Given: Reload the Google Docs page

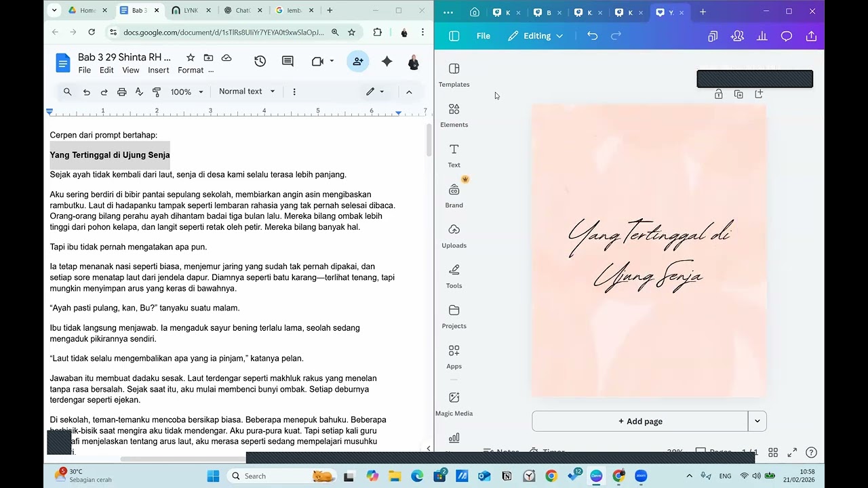Looking at the screenshot, I should click(x=92, y=32).
